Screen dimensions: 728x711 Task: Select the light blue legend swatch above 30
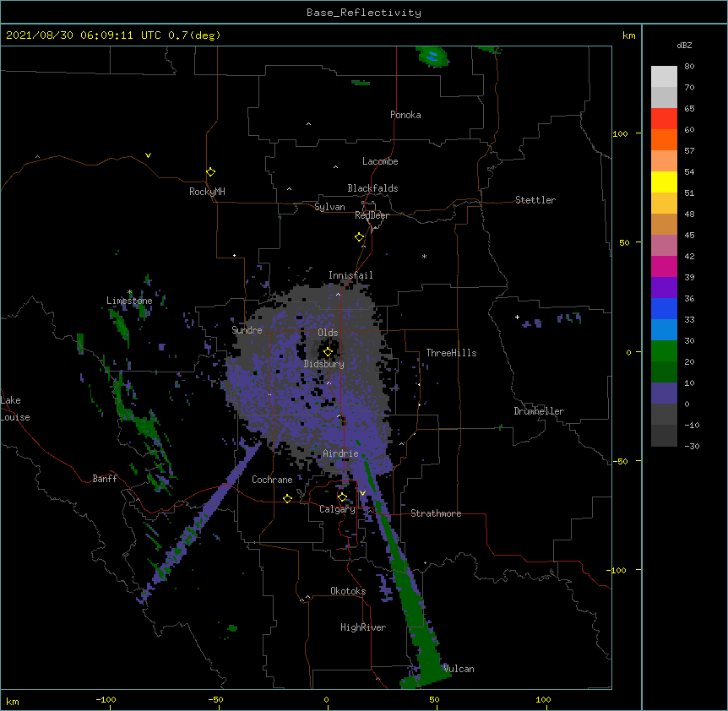tap(664, 329)
